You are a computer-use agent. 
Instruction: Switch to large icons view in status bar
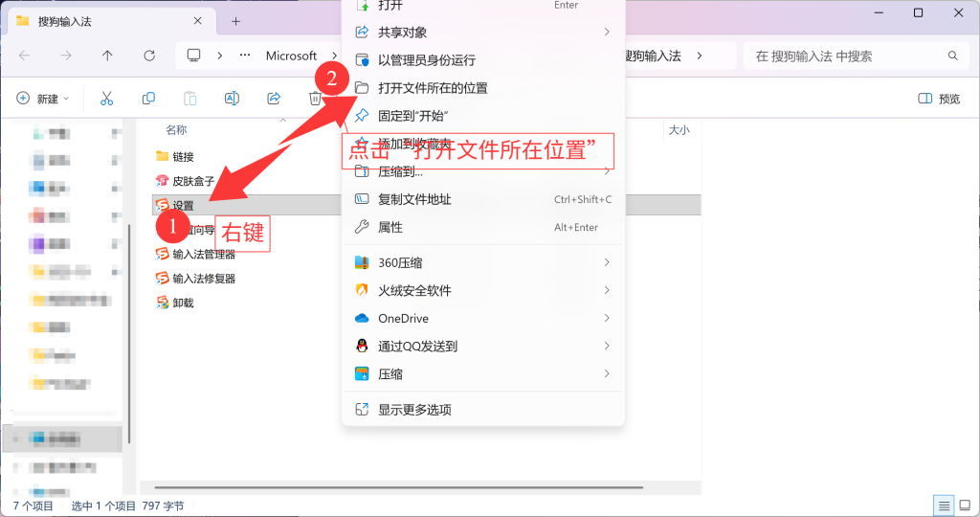(965, 506)
